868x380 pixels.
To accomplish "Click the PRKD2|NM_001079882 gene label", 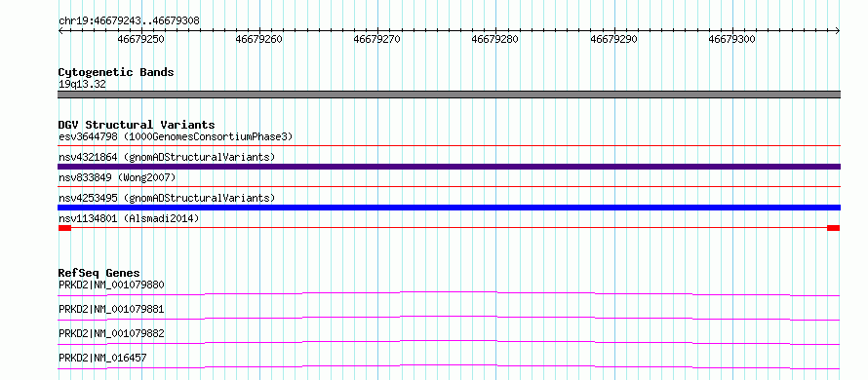I will pyautogui.click(x=111, y=333).
